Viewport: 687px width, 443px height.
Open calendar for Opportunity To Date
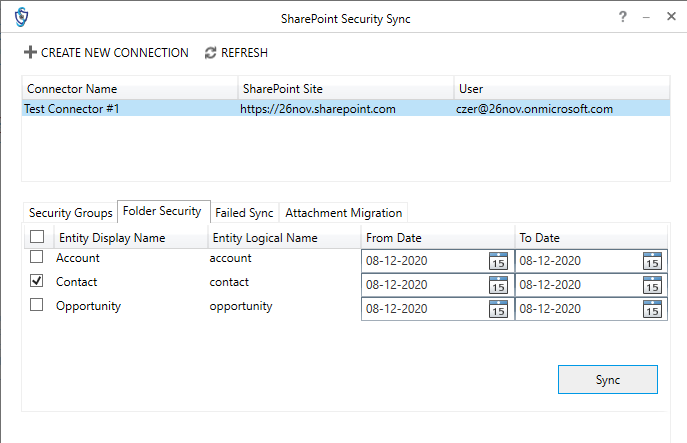(x=652, y=309)
